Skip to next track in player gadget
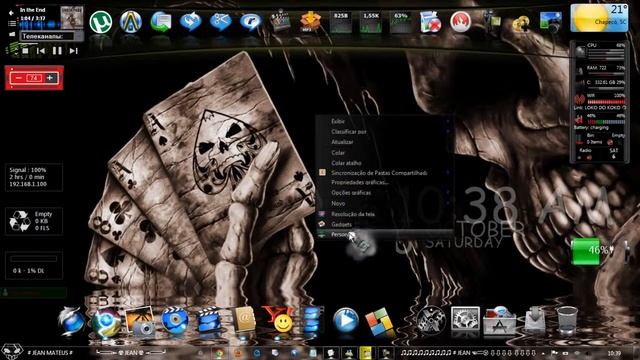The width and height of the screenshot is (640, 360). coord(73,51)
